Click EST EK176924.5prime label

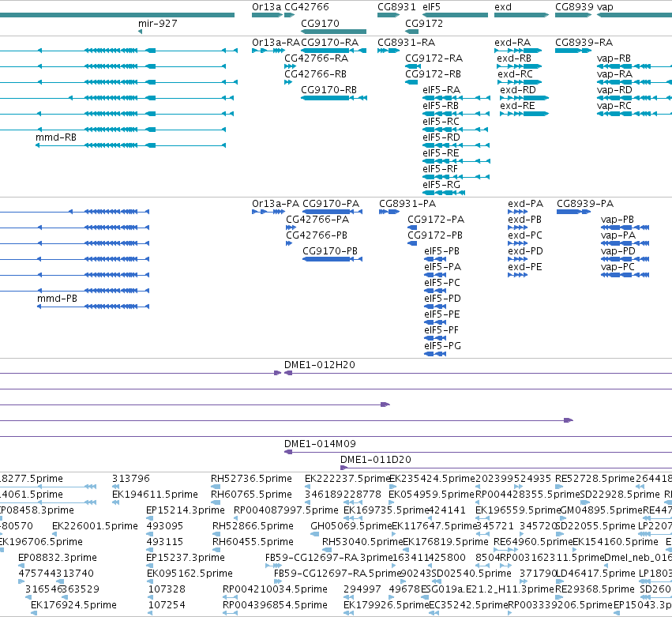click(73, 605)
